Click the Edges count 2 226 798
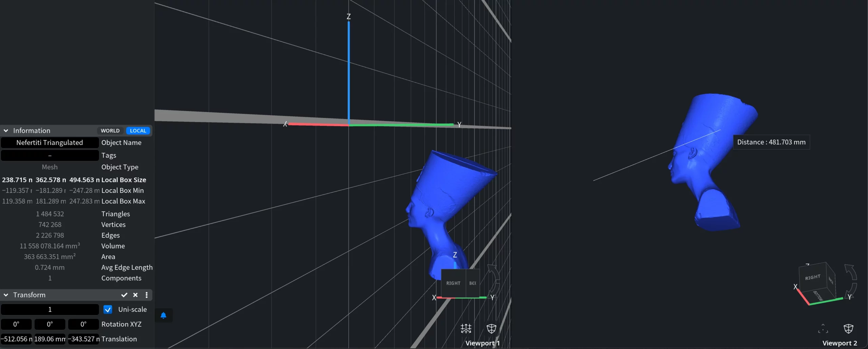 (50, 235)
